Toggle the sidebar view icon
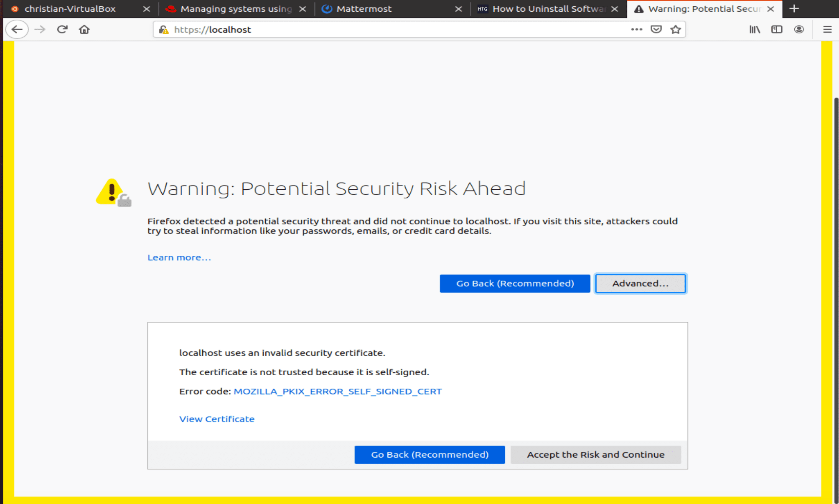Viewport: 839px width, 504px height. [x=777, y=30]
